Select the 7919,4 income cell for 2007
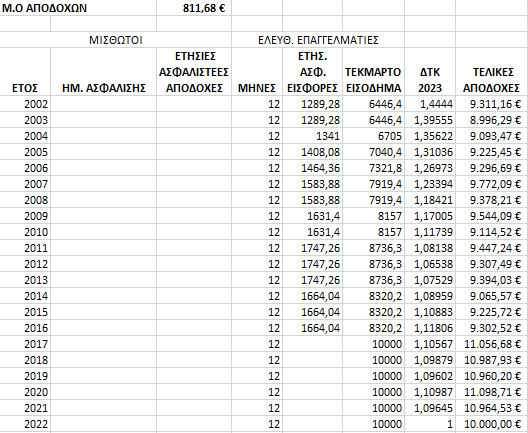 pos(373,184)
